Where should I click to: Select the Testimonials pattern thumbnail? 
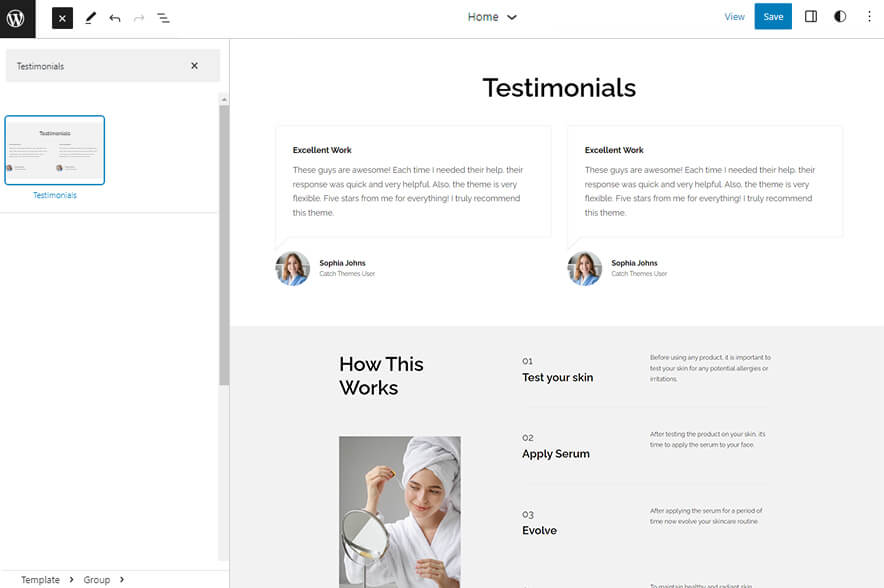point(55,150)
